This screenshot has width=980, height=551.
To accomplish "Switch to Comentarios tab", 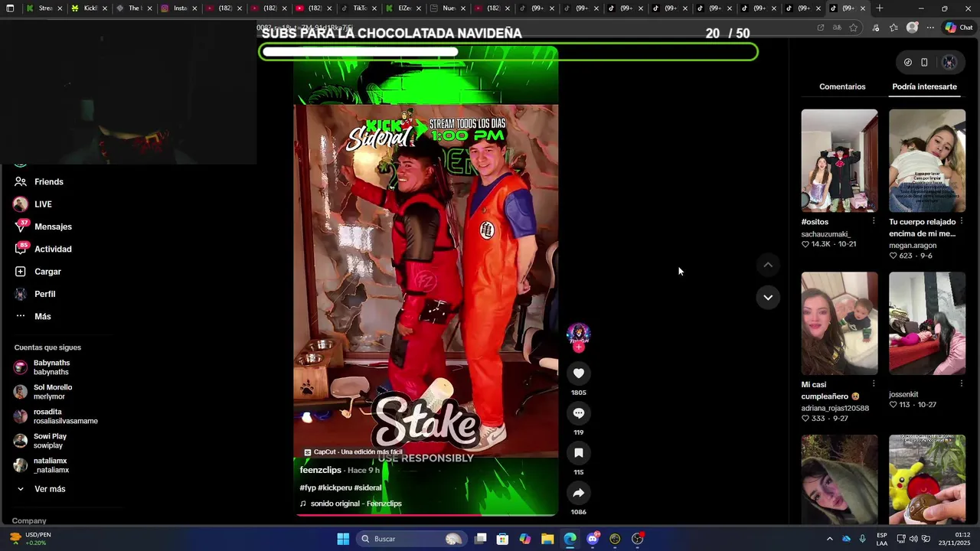I will tap(842, 86).
